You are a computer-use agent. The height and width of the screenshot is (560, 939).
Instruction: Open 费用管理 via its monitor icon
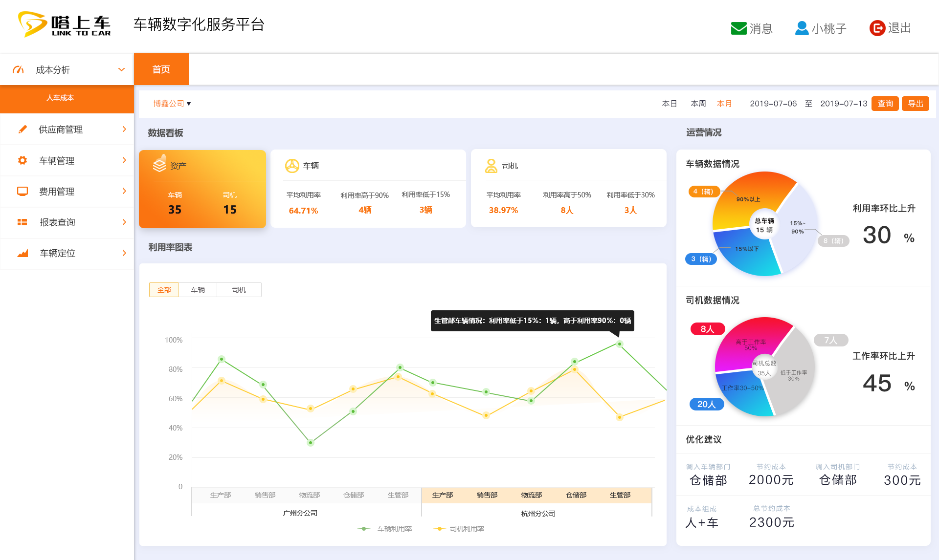click(22, 191)
